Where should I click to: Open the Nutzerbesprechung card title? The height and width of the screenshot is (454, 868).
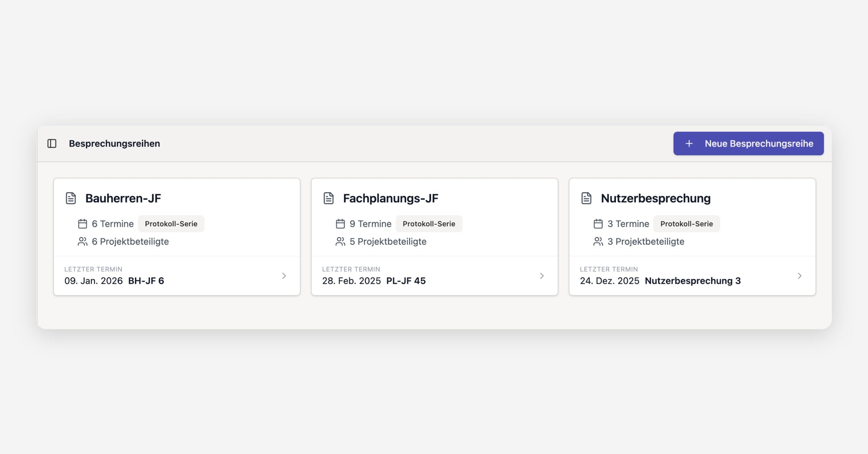(x=656, y=198)
